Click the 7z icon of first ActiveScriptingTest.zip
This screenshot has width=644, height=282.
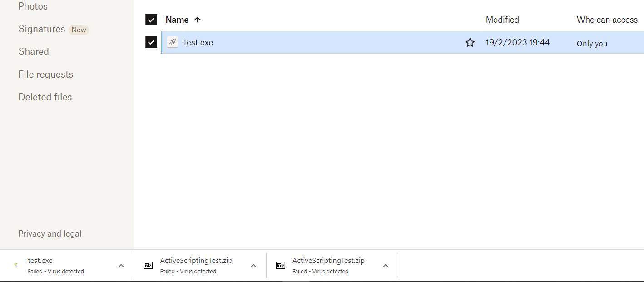(x=148, y=266)
